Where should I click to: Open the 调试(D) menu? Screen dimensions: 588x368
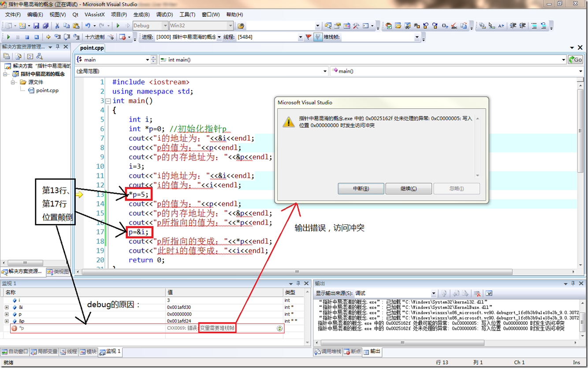[x=164, y=15]
